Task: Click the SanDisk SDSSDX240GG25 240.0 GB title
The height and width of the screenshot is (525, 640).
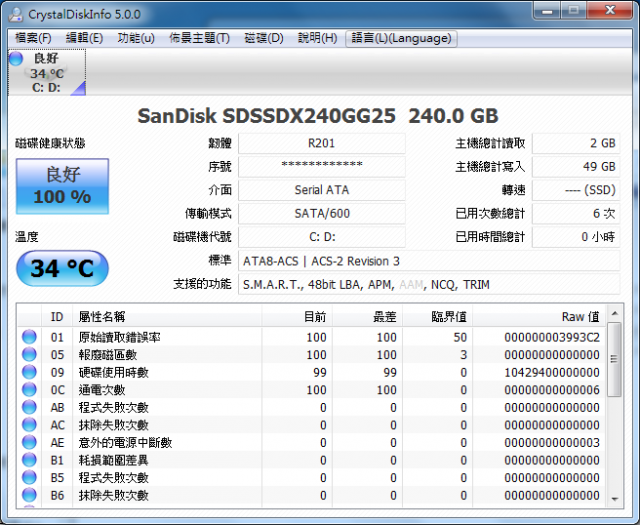Action: click(318, 116)
